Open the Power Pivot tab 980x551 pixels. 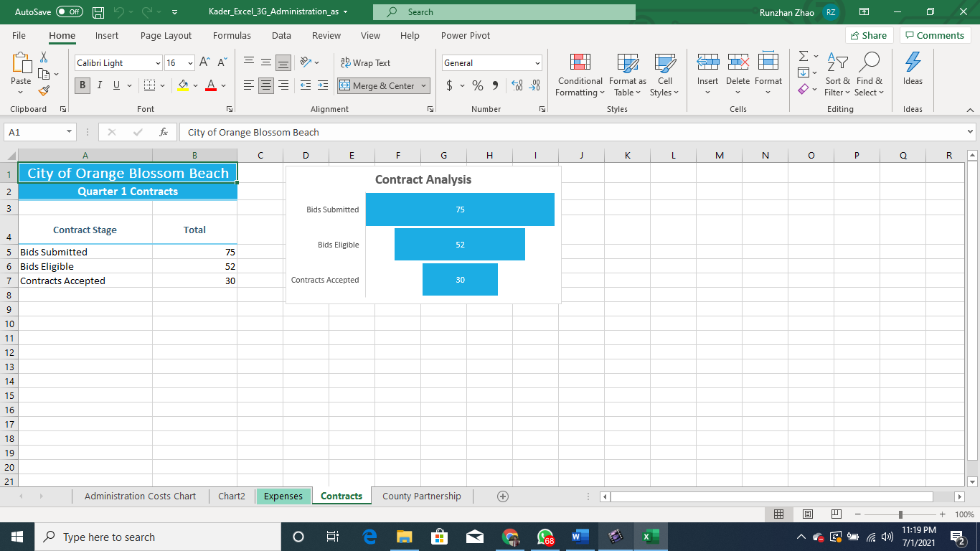click(x=466, y=35)
